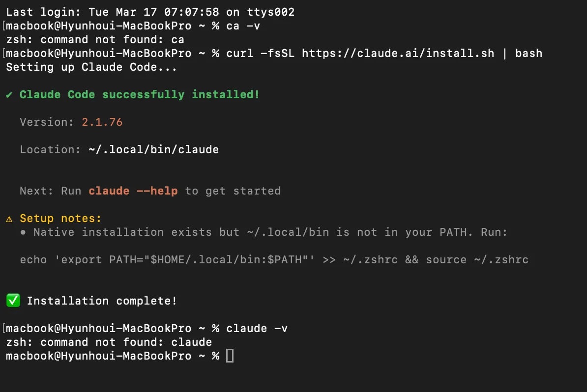Click the yellow "Setup notes:" heading
This screenshot has height=392, width=587.
pos(60,218)
